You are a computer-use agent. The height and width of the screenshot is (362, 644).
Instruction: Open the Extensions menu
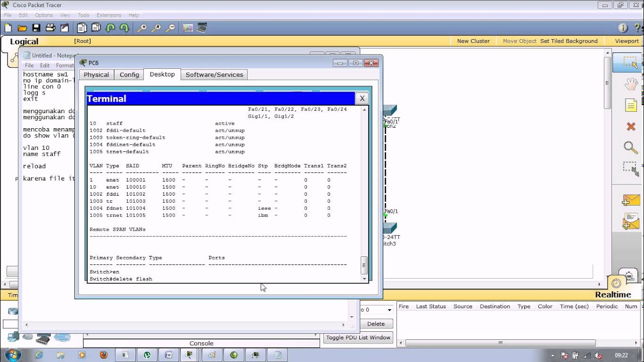coord(109,15)
